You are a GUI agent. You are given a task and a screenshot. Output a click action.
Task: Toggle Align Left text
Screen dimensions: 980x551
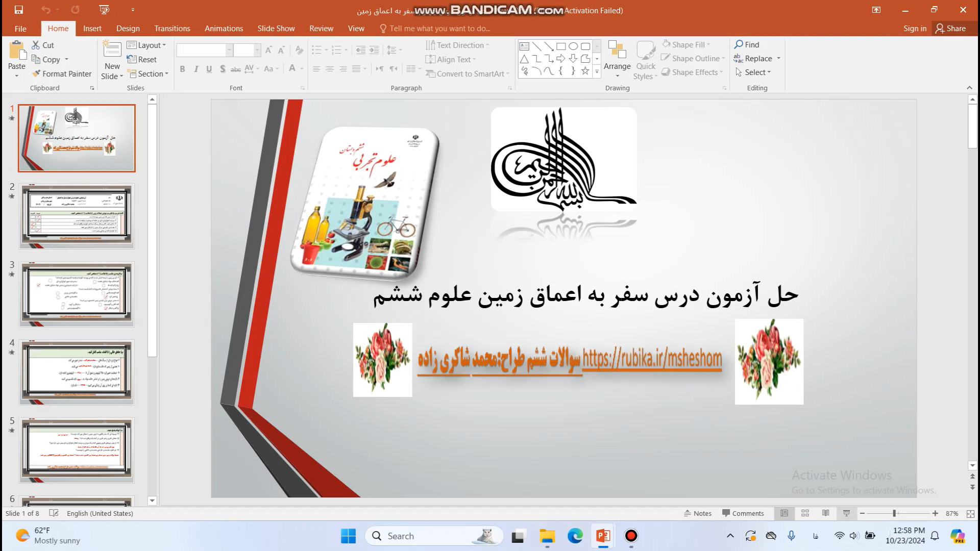316,69
